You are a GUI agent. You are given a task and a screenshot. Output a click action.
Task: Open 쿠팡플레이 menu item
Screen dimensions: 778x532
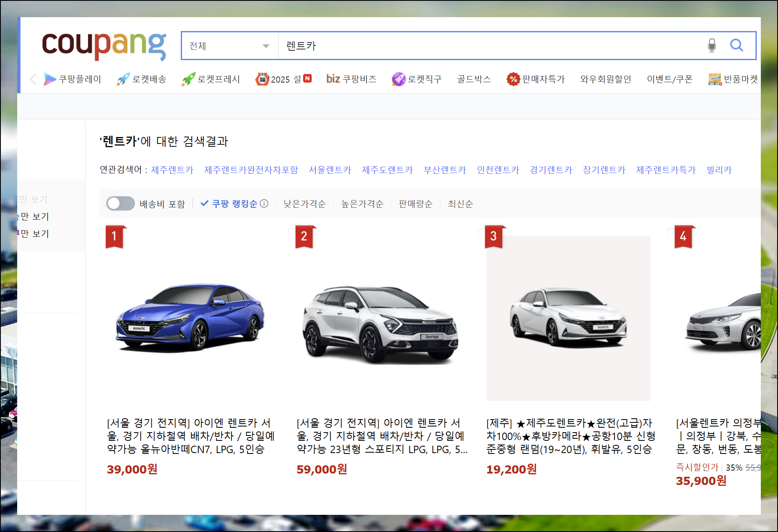click(x=72, y=79)
